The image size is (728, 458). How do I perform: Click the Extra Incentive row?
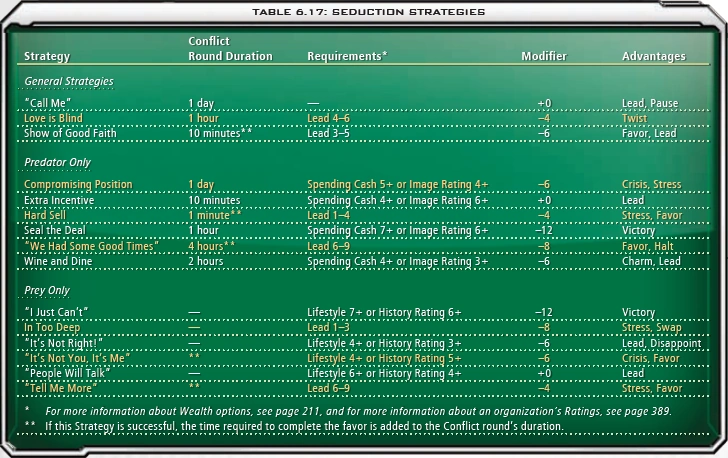(364, 200)
